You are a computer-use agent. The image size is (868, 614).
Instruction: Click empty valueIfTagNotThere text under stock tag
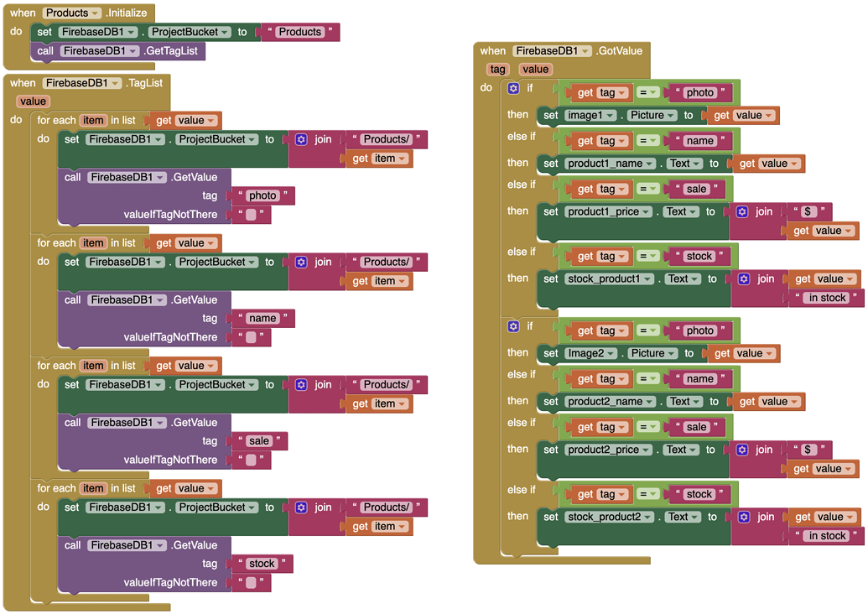(x=251, y=583)
